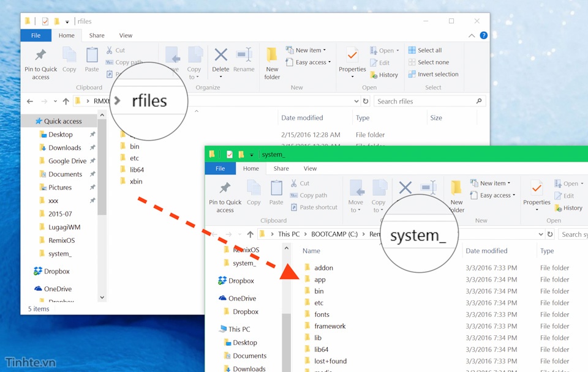The width and height of the screenshot is (588, 372).
Task: Switch to Share tab in rfiles window
Action: (97, 35)
